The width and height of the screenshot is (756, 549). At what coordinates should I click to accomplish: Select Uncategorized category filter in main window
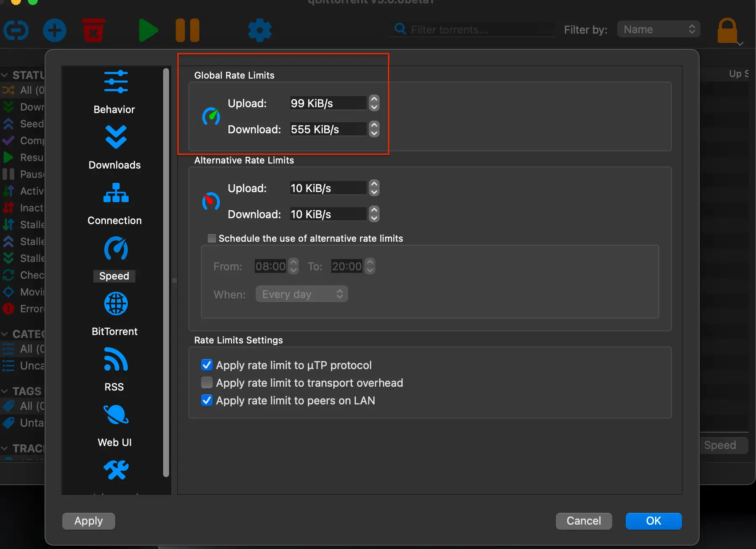coord(23,366)
